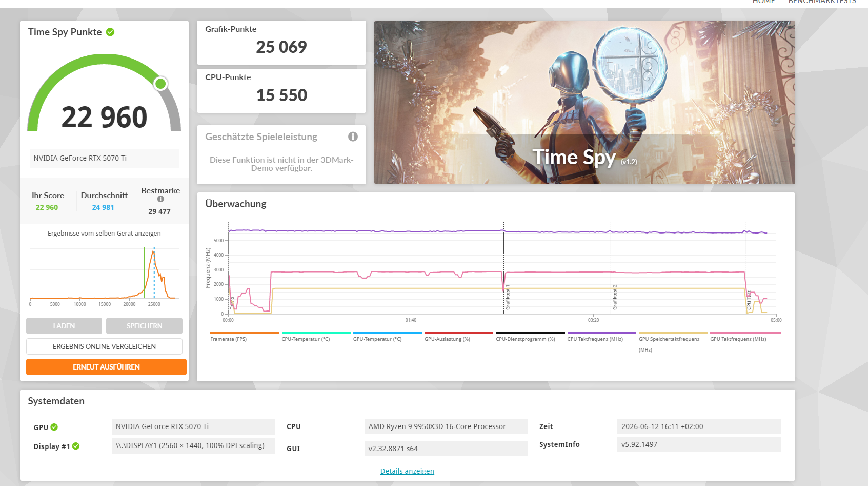The width and height of the screenshot is (868, 486).
Task: Select the CPU Test marker in the chart
Action: (x=749, y=300)
